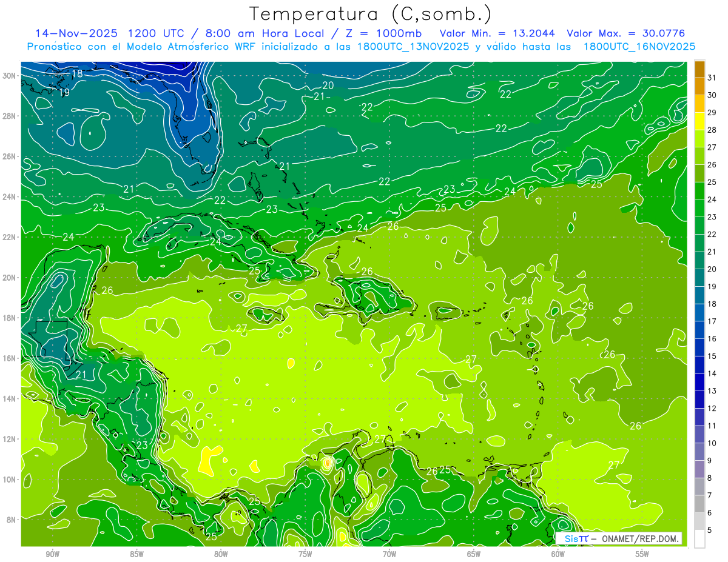Click the title "Temperatura (C,somb.)"
728x562 pixels.
[371, 14]
